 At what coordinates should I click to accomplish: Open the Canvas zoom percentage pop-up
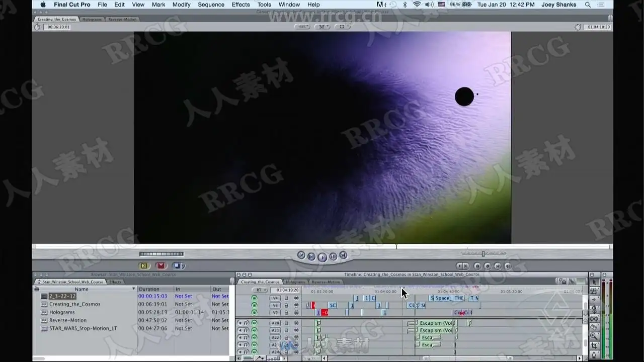point(303,27)
